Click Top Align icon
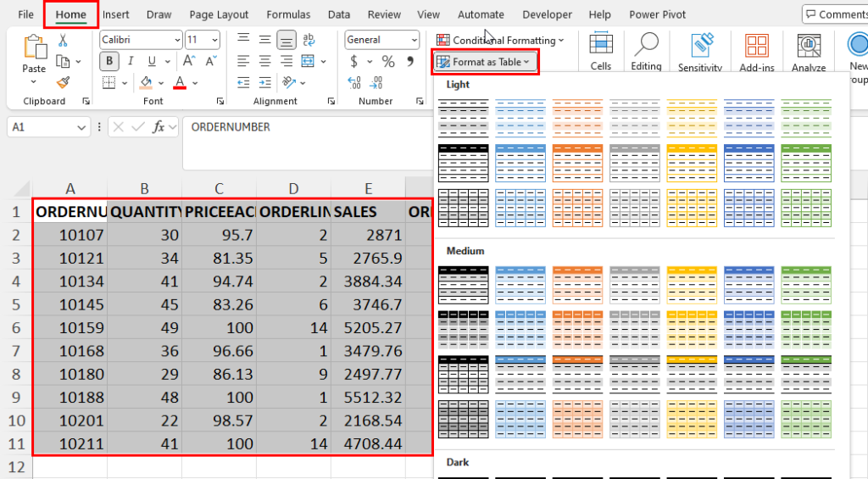 click(243, 39)
